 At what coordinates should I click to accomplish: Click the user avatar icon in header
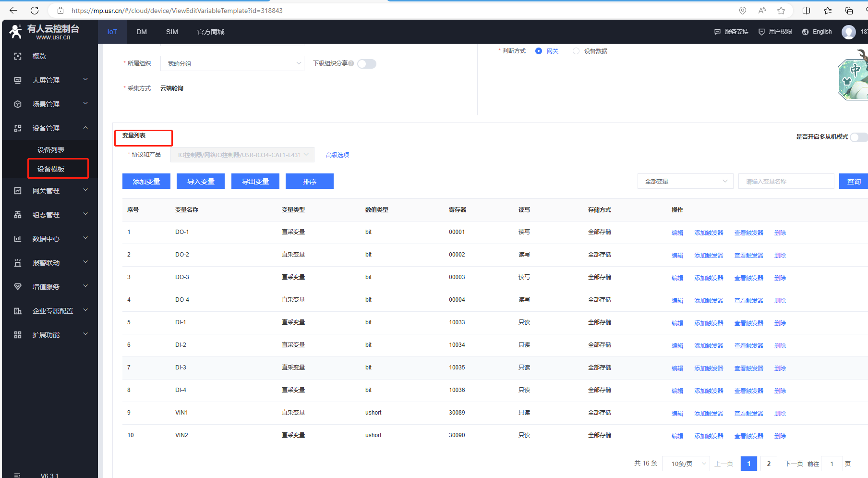point(848,32)
